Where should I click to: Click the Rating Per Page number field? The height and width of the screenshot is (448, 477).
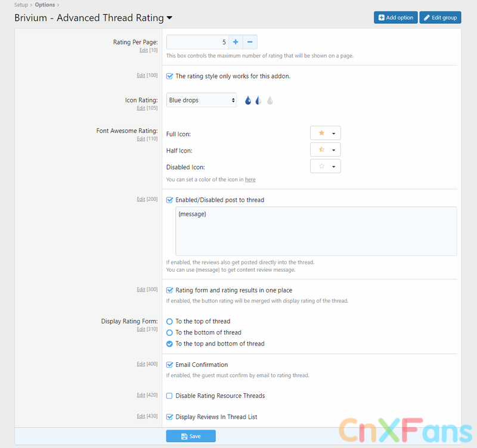(x=197, y=42)
